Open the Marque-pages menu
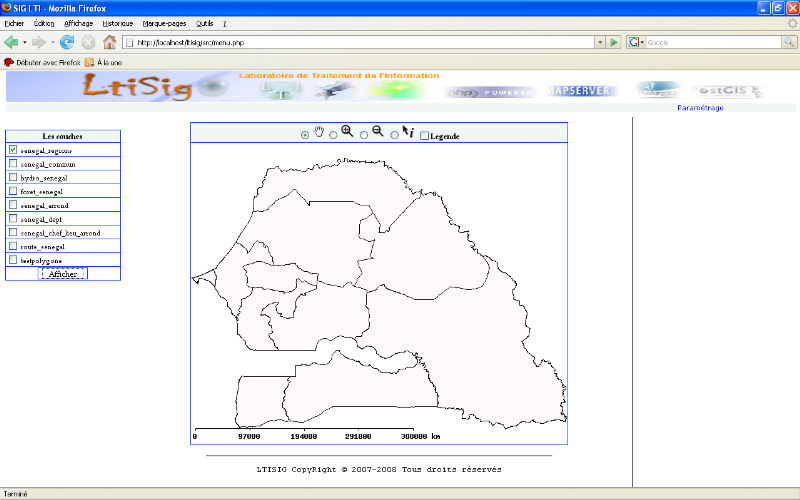Image resolution: width=800 pixels, height=500 pixels. pos(164,23)
